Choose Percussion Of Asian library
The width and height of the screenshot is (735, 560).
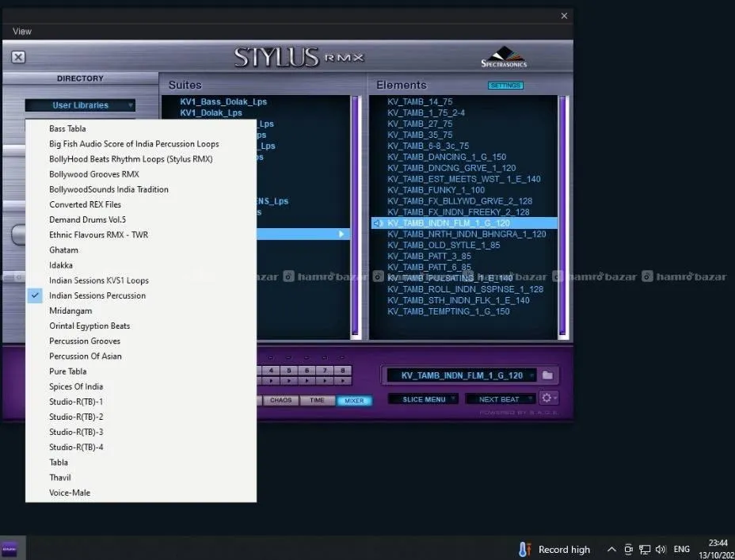141,356
